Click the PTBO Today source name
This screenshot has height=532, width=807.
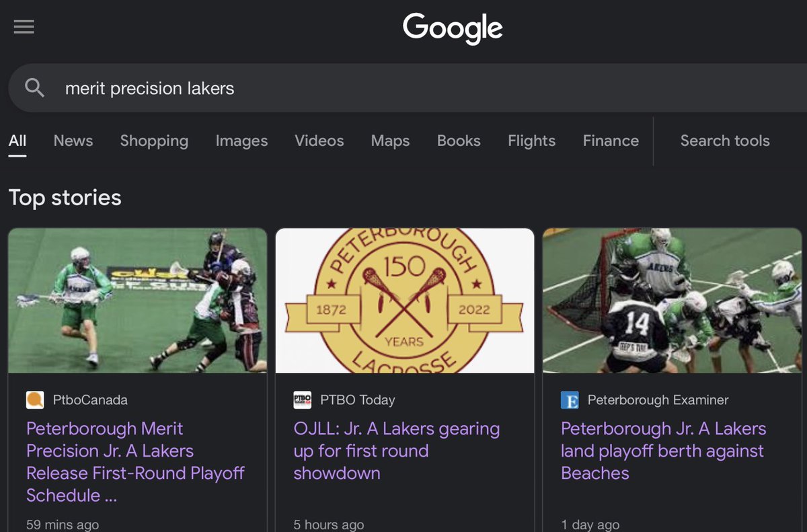click(x=358, y=400)
